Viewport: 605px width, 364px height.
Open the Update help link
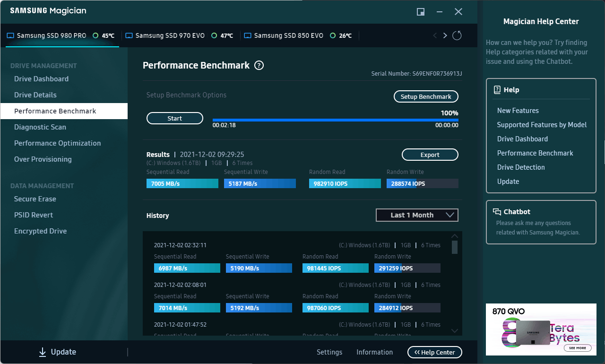tap(508, 182)
